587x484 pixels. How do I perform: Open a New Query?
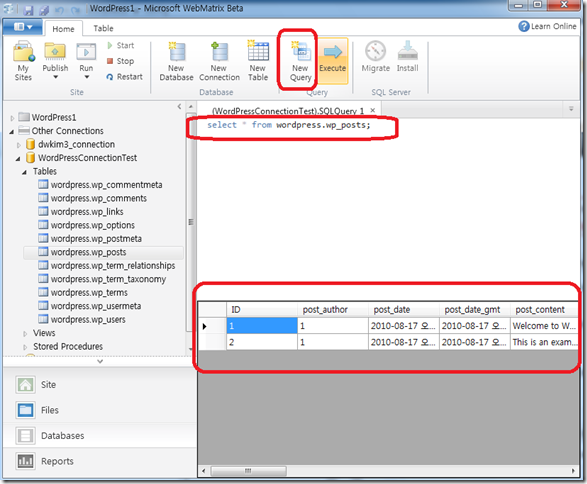(x=300, y=61)
